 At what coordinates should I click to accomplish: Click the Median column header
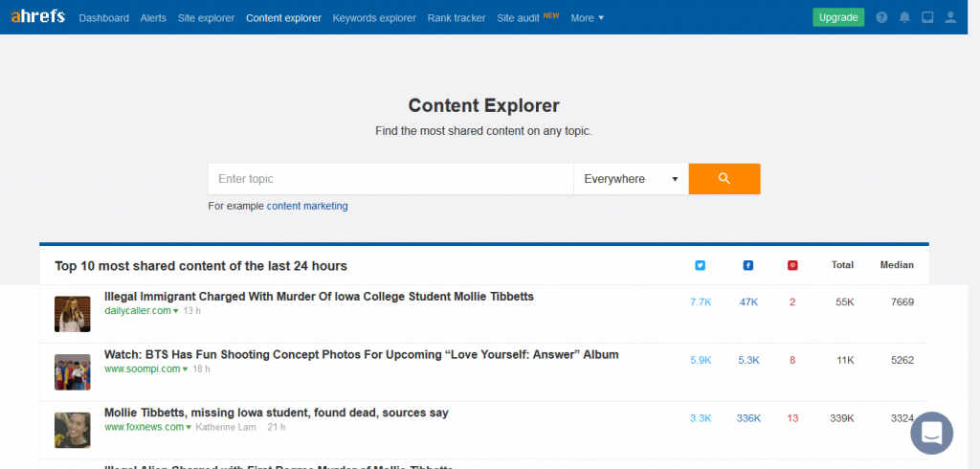897,265
